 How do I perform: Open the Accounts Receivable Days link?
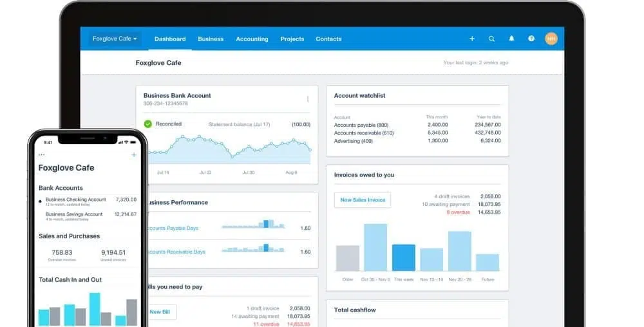pos(176,252)
